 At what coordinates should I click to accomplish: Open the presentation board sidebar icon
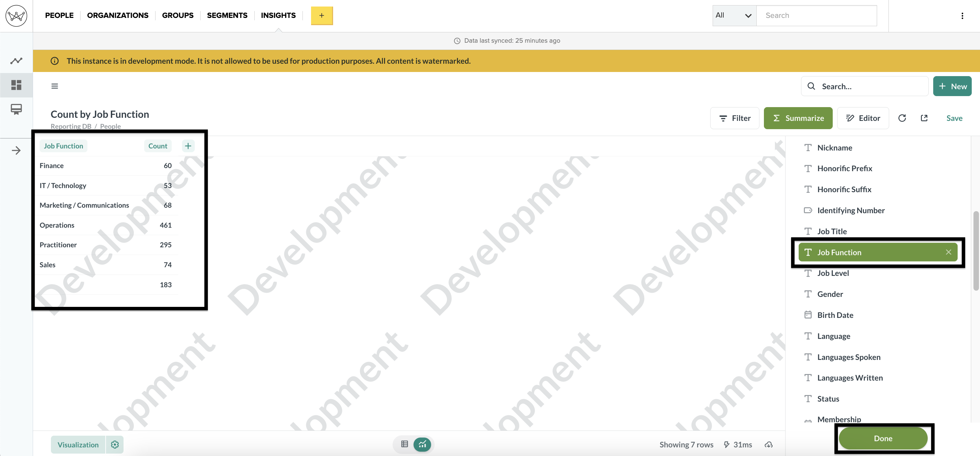point(17,109)
